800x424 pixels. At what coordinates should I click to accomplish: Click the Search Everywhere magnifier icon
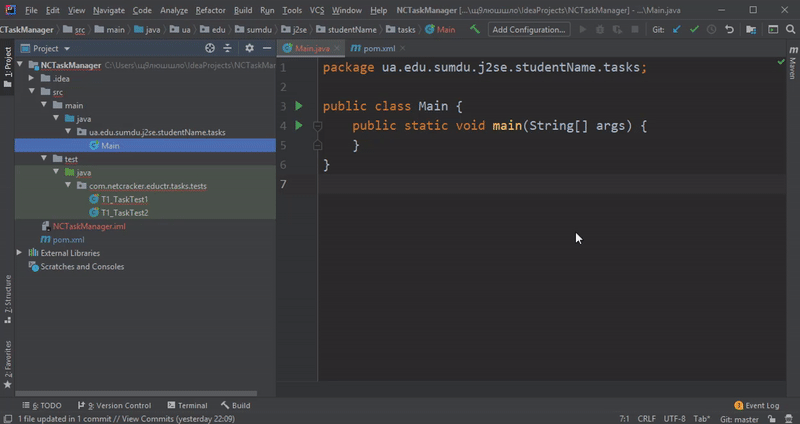tap(790, 30)
